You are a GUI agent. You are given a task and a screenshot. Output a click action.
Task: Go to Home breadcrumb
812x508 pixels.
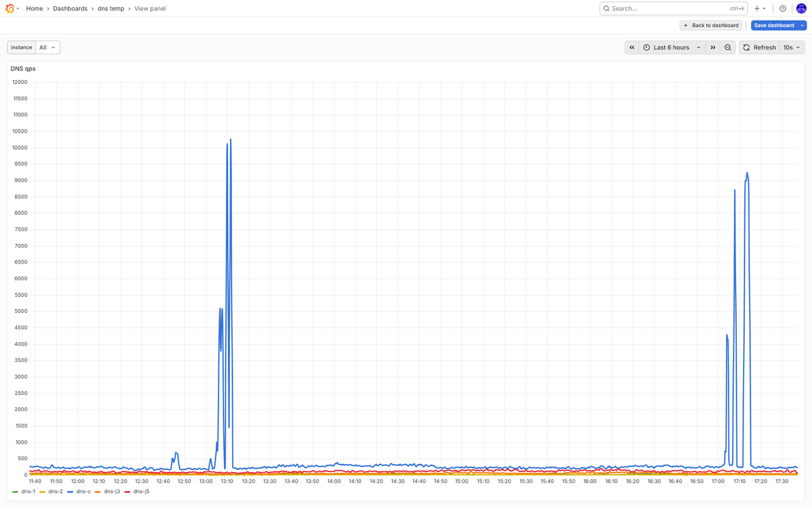(x=35, y=8)
